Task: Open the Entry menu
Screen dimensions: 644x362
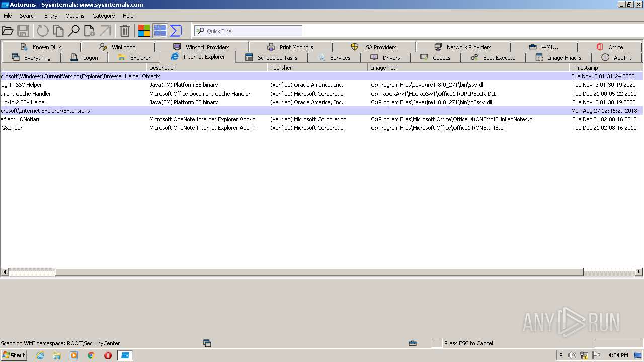Action: [x=51, y=16]
